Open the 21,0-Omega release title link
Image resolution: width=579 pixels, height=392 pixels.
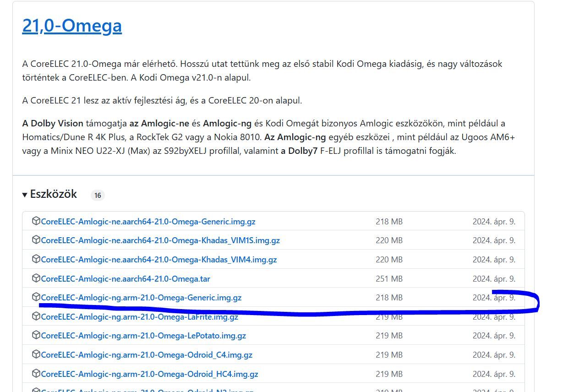(x=72, y=26)
